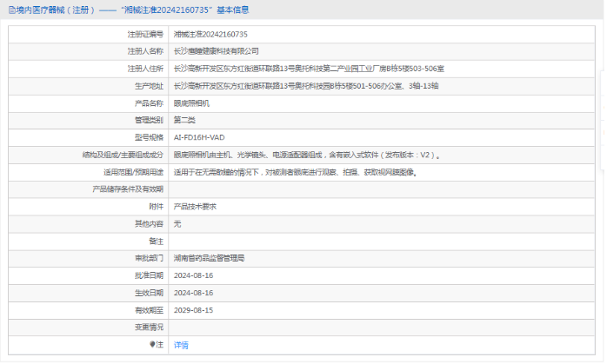Screen dimensions: 607x364
Task: Select the 适用范围/预期用途 label
Action: coord(133,173)
